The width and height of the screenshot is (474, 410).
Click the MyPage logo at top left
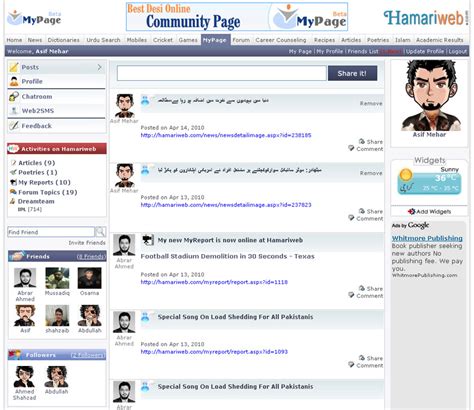click(34, 18)
